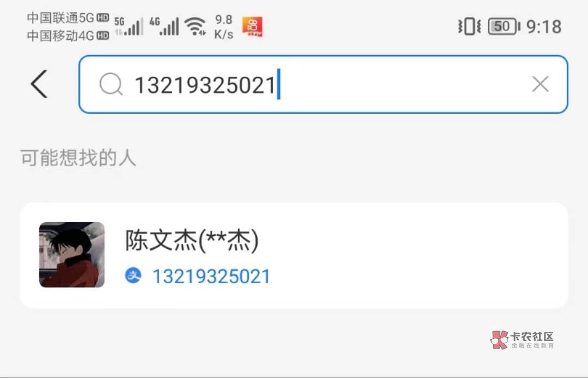Viewport: 588px width, 378px height.
Task: Tap the magnifier search icon
Action: point(111,84)
